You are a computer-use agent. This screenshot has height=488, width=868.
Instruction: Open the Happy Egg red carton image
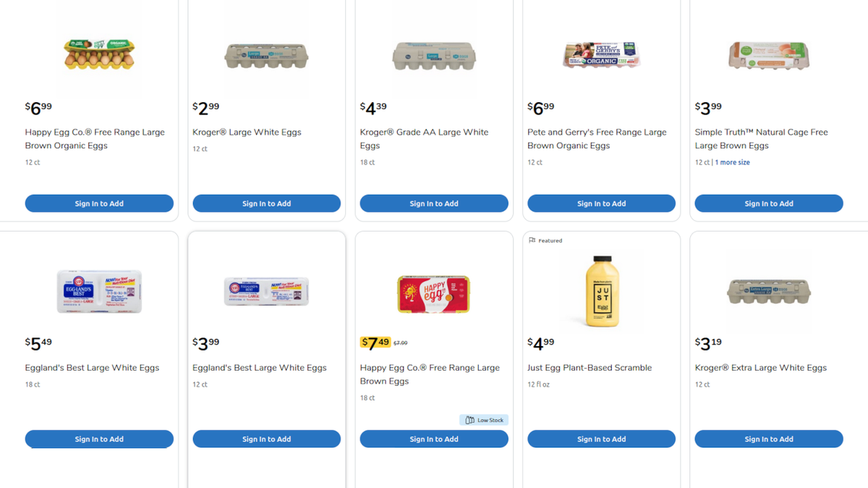pyautogui.click(x=433, y=294)
